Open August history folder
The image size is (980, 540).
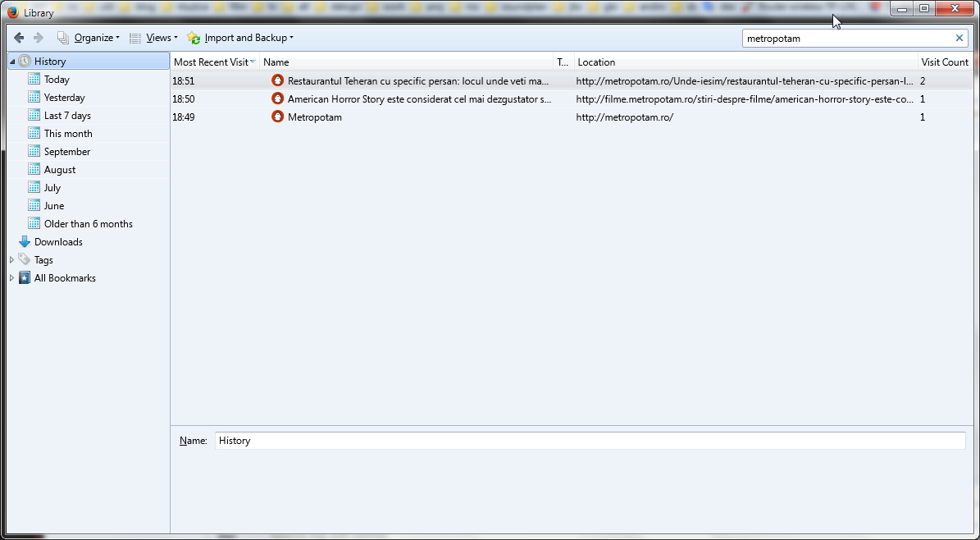coord(60,170)
